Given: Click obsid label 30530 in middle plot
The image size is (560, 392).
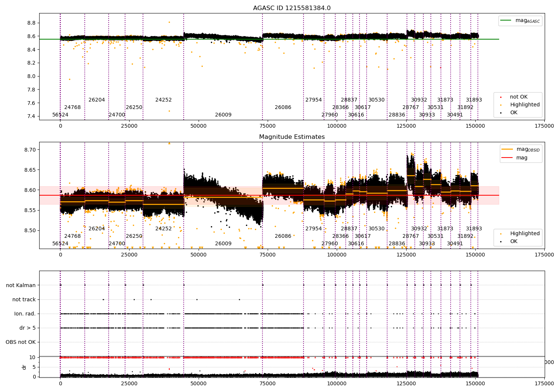Looking at the screenshot, I should [376, 228].
